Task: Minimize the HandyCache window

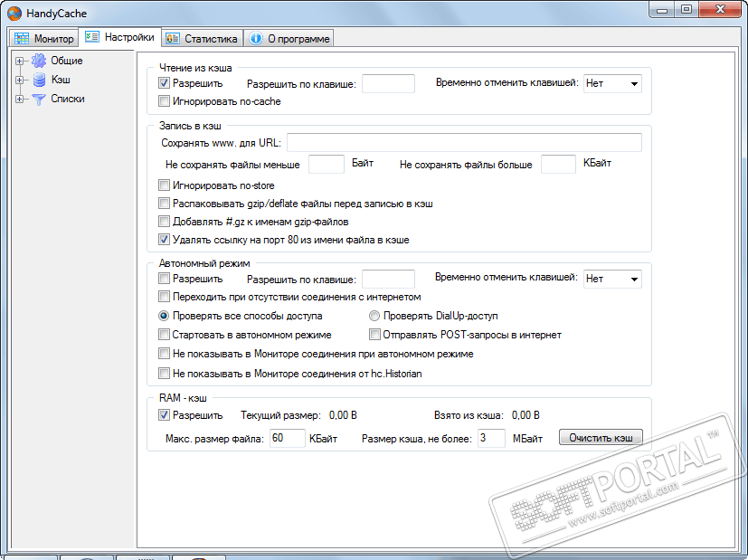Action: click(662, 10)
